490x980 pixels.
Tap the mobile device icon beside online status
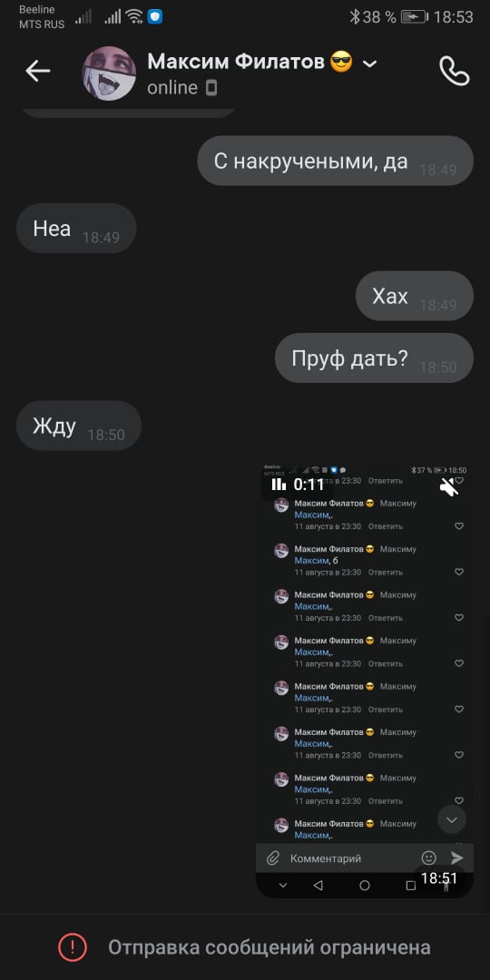(211, 88)
